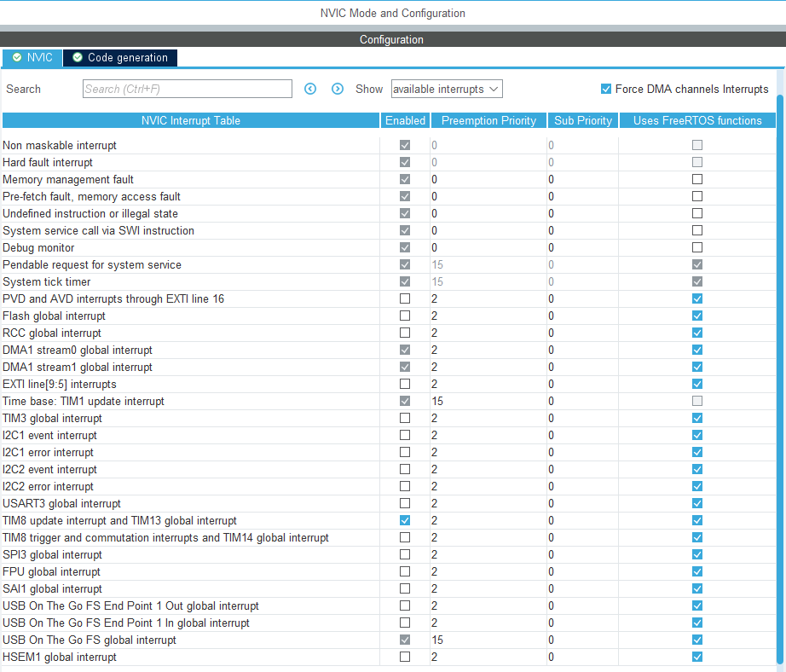786x672 pixels.
Task: Edit preemption priority of USB OTG FS global
Action: [488, 640]
